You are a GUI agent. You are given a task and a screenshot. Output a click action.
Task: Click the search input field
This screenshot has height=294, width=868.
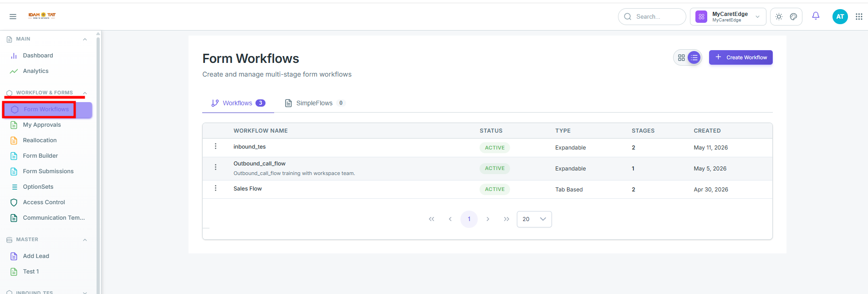coord(652,16)
